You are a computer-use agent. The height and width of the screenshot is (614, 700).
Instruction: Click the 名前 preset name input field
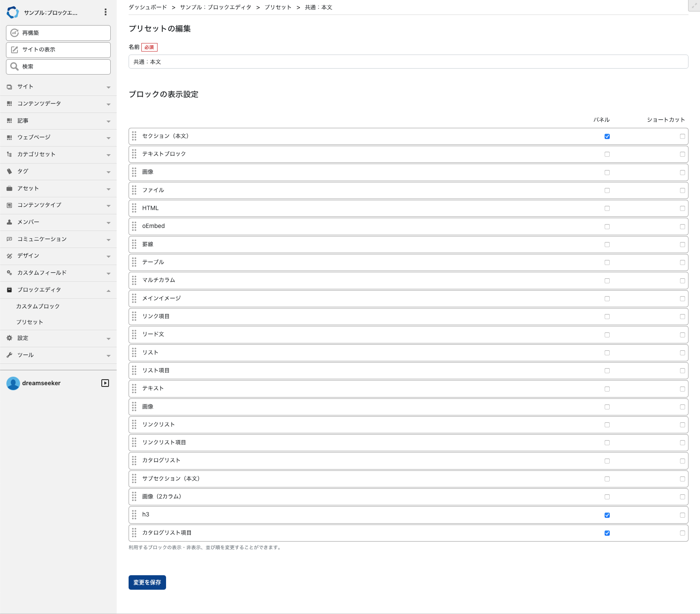(x=408, y=62)
